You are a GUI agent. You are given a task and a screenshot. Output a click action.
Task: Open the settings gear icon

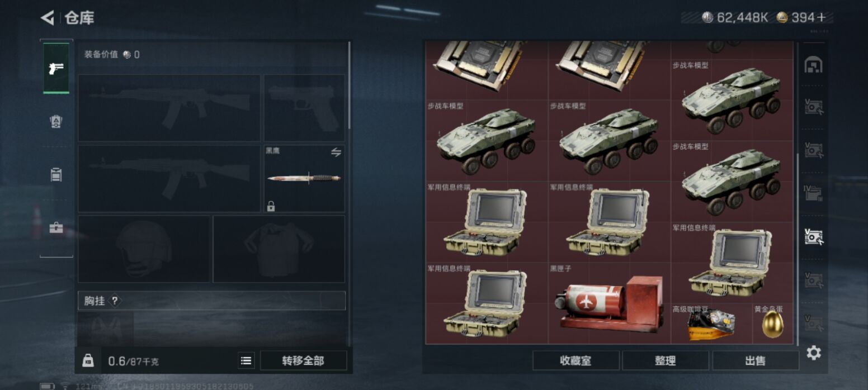coord(814,353)
